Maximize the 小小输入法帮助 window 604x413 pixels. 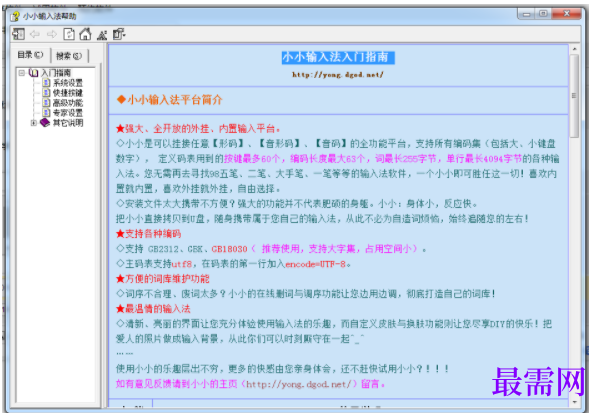544,14
